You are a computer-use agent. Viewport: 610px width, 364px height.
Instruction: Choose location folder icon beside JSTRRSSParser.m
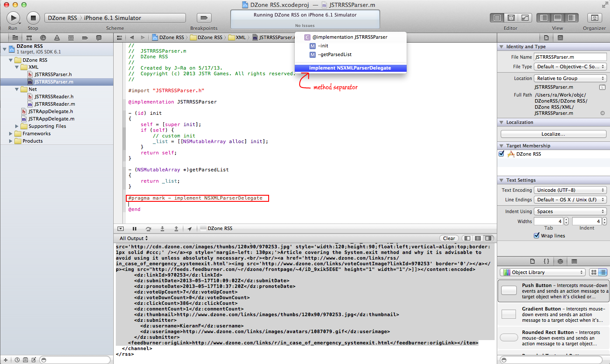(603, 87)
